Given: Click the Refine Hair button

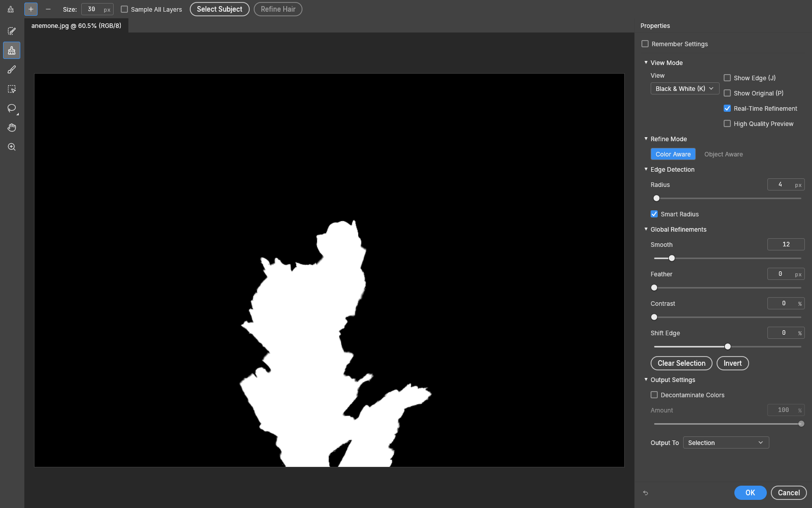Looking at the screenshot, I should tap(278, 9).
